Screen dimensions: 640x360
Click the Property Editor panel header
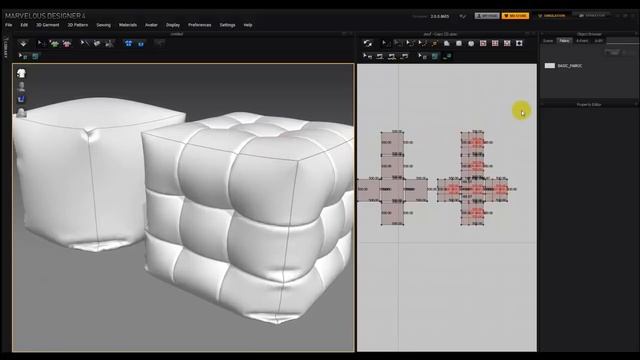589,104
